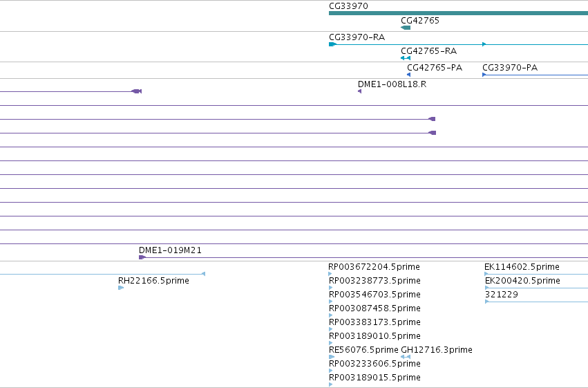The height and width of the screenshot is (388, 588).
Task: Select the CG42765 gene label
Action: (420, 21)
